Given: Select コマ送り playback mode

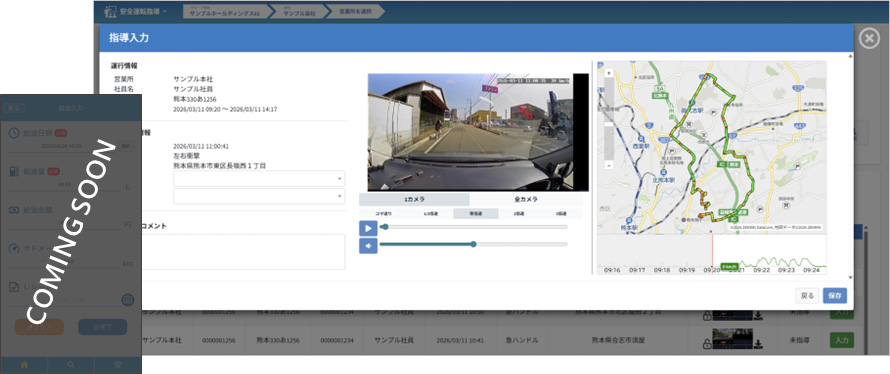Looking at the screenshot, I should tap(383, 214).
